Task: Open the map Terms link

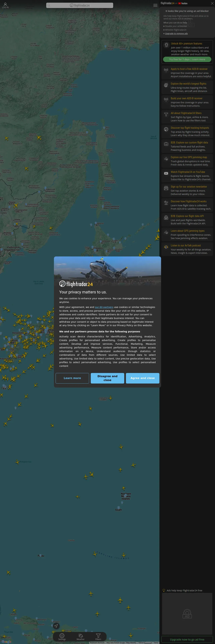Action: [x=156, y=643]
